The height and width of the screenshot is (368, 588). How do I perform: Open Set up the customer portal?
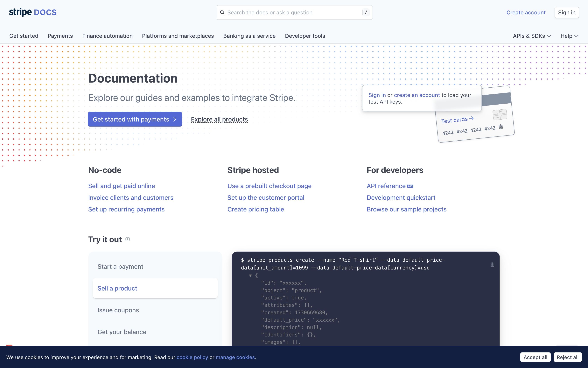pyautogui.click(x=266, y=198)
